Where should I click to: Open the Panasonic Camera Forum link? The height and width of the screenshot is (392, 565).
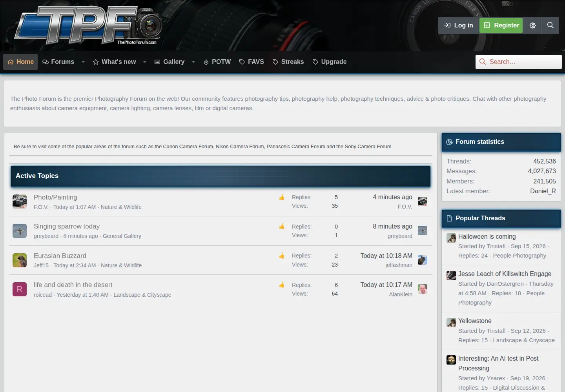pos(296,147)
